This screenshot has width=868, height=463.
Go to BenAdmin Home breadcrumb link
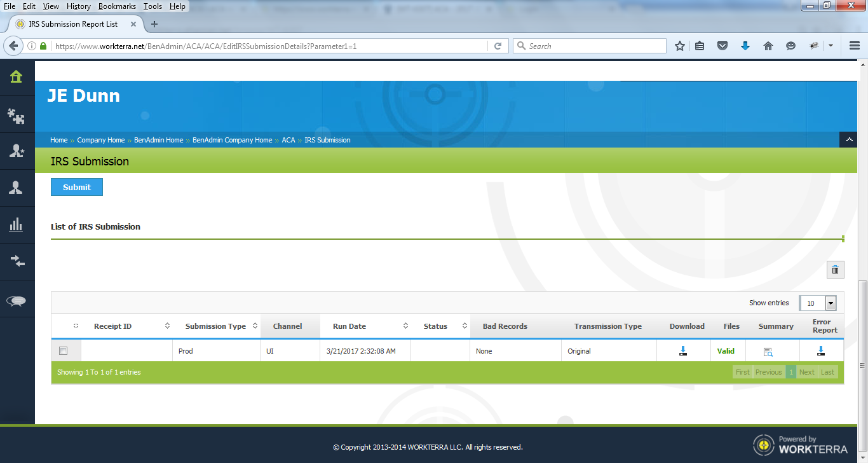[158, 140]
